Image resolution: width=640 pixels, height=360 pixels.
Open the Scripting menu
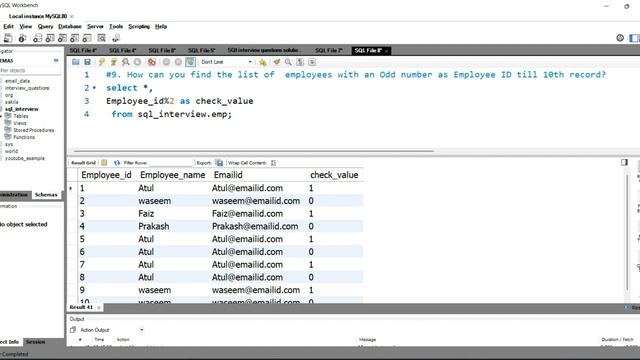(x=139, y=27)
